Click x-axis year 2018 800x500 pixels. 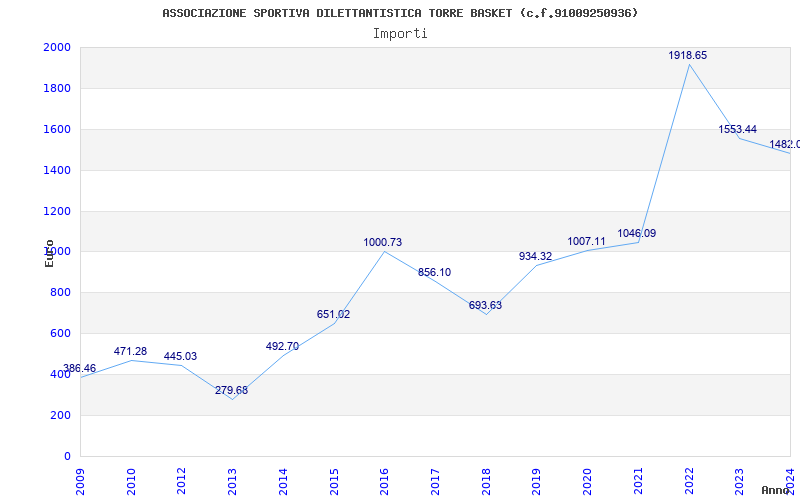point(486,482)
